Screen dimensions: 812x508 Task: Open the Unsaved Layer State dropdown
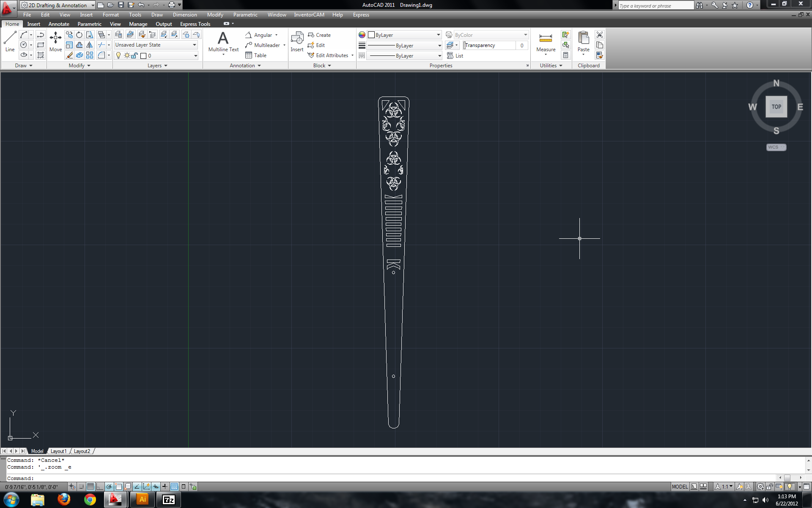coord(156,45)
